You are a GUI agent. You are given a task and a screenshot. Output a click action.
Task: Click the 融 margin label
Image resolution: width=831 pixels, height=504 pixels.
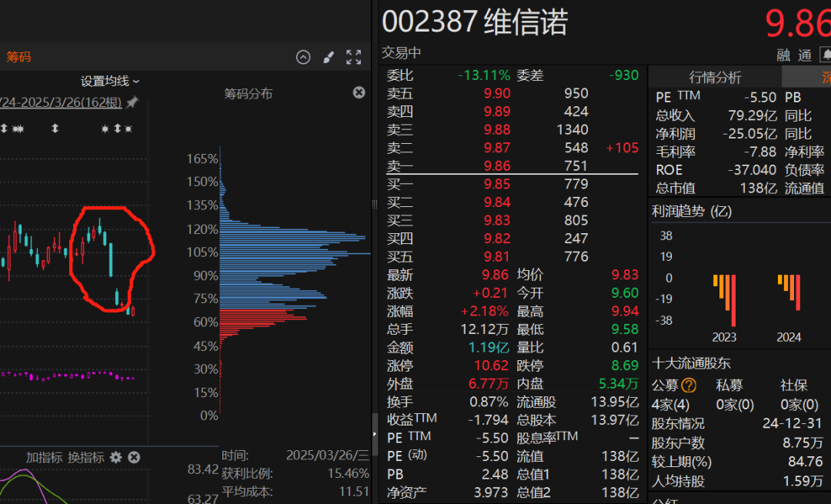[783, 55]
